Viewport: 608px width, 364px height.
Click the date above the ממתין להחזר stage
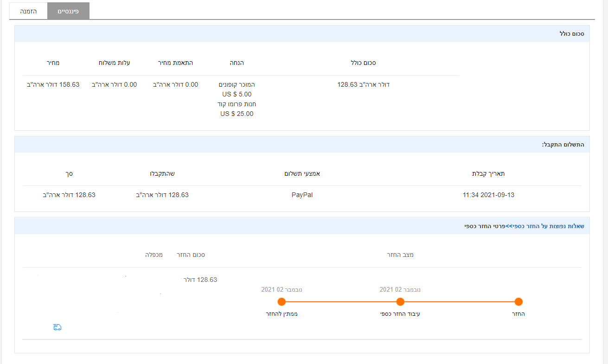click(282, 289)
